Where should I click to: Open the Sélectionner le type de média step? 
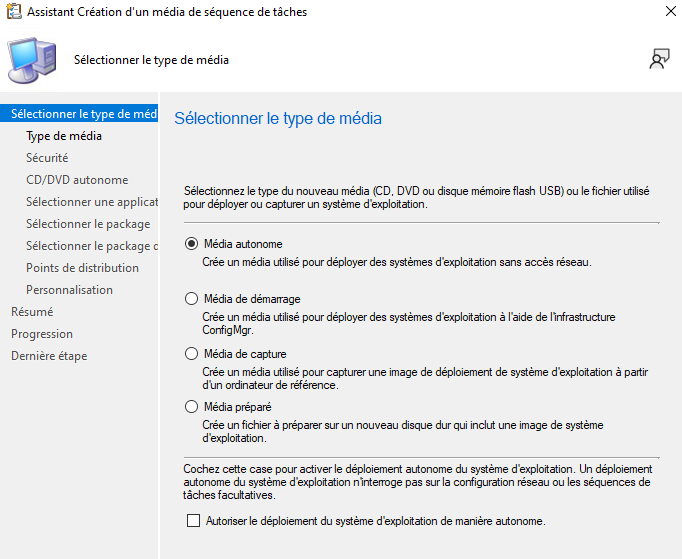[84, 114]
